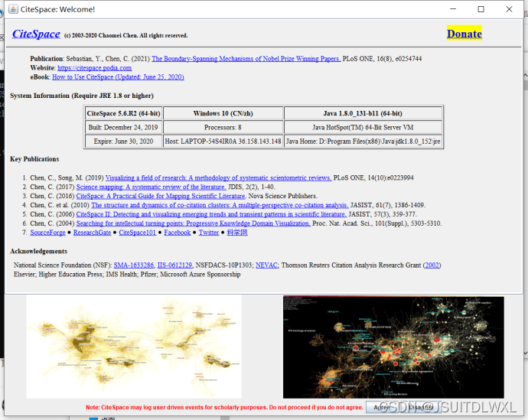
Task: Follow the Twitter link
Action: click(208, 233)
